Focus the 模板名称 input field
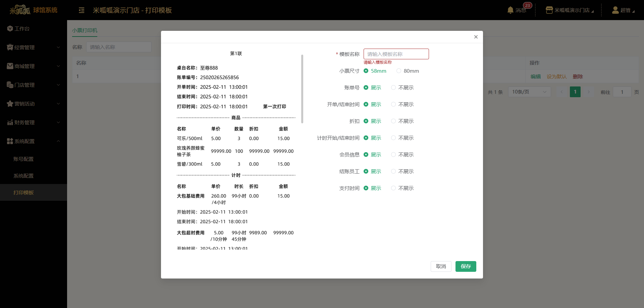Screen dimensions: 644x308 click(396, 54)
